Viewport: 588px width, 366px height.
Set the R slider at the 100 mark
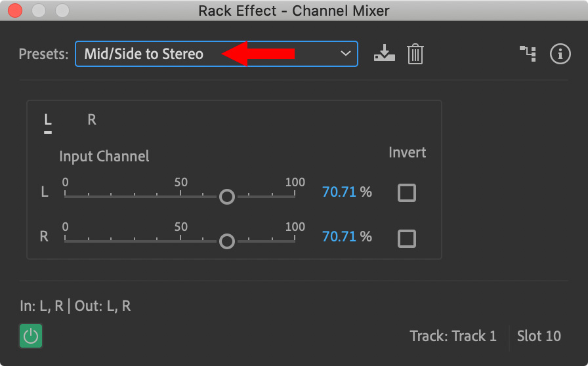point(295,240)
